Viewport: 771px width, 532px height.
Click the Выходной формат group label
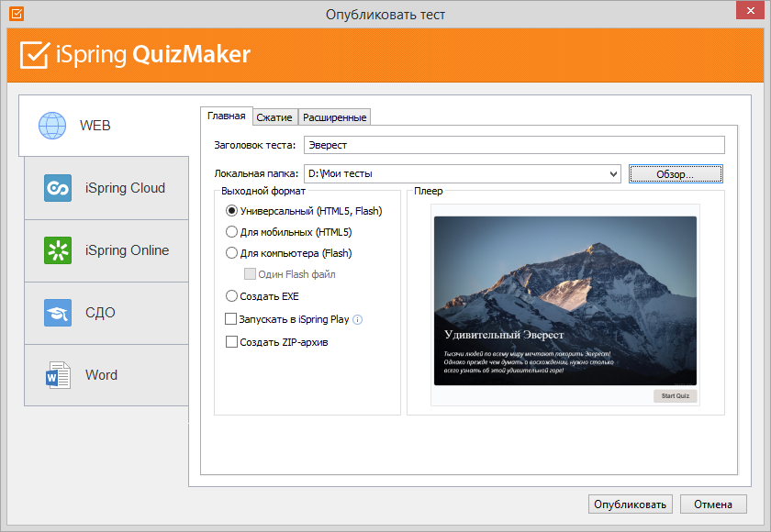click(263, 191)
